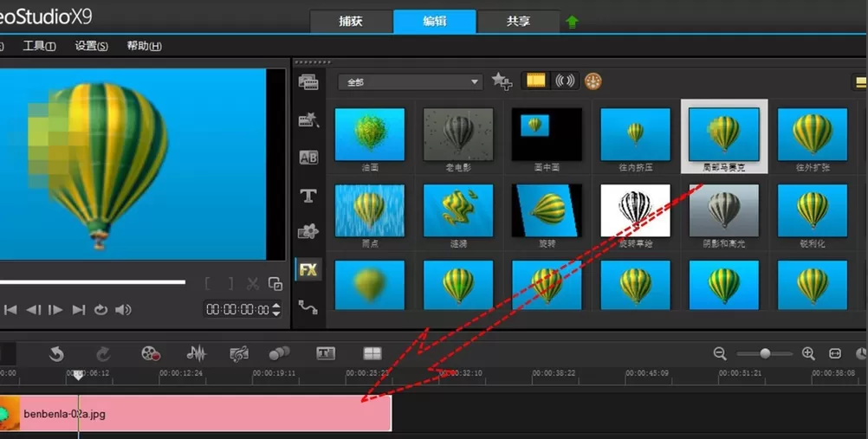The width and height of the screenshot is (868, 439).
Task: Open the Auto Music icon
Action: pos(238,353)
